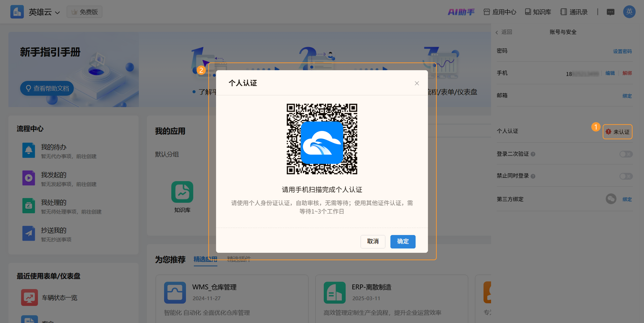Open 知识库 in top navigation
Image resolution: width=644 pixels, height=323 pixels.
pyautogui.click(x=538, y=12)
